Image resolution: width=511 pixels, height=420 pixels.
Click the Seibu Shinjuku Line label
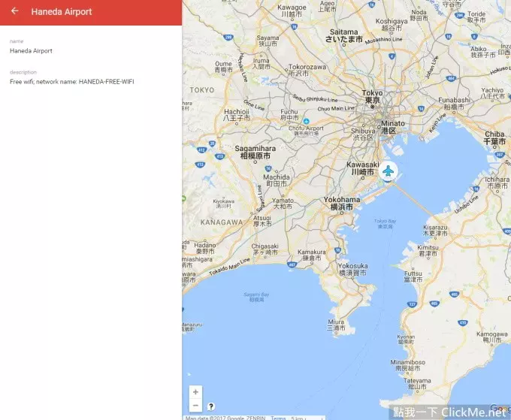click(315, 98)
